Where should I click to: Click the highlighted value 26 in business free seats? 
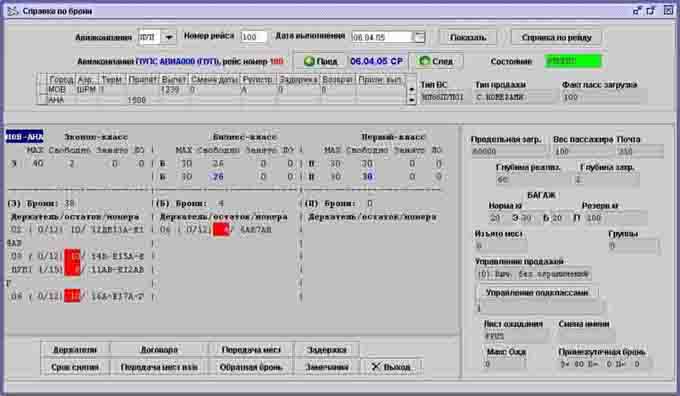[218, 177]
